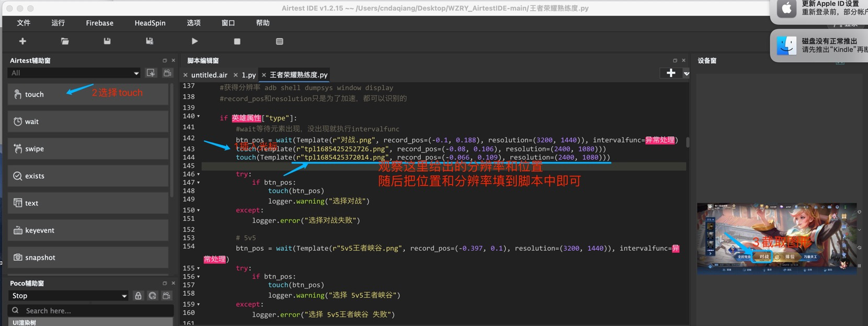This screenshot has width=868, height=326.
Task: Select the wait command
Action: pyautogui.click(x=88, y=122)
